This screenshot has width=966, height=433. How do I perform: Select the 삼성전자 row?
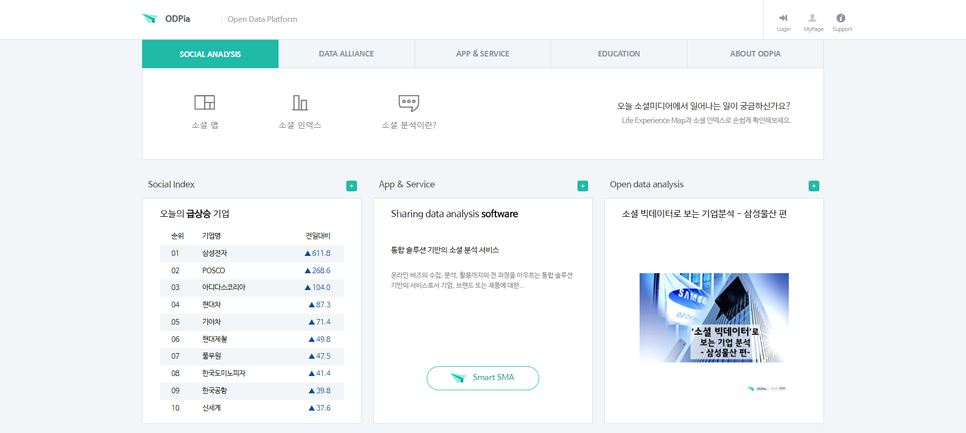tap(252, 253)
